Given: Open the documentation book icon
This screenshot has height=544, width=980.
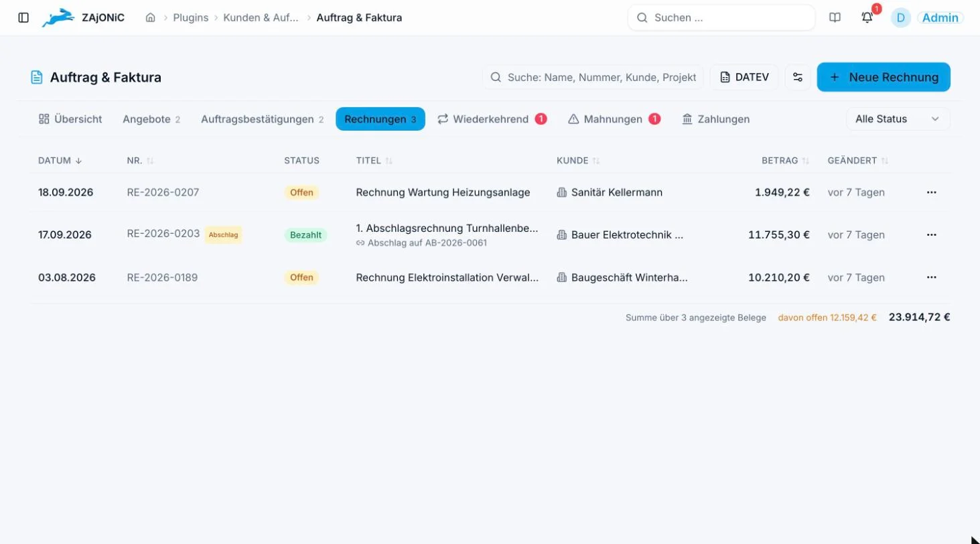Looking at the screenshot, I should click(x=835, y=18).
